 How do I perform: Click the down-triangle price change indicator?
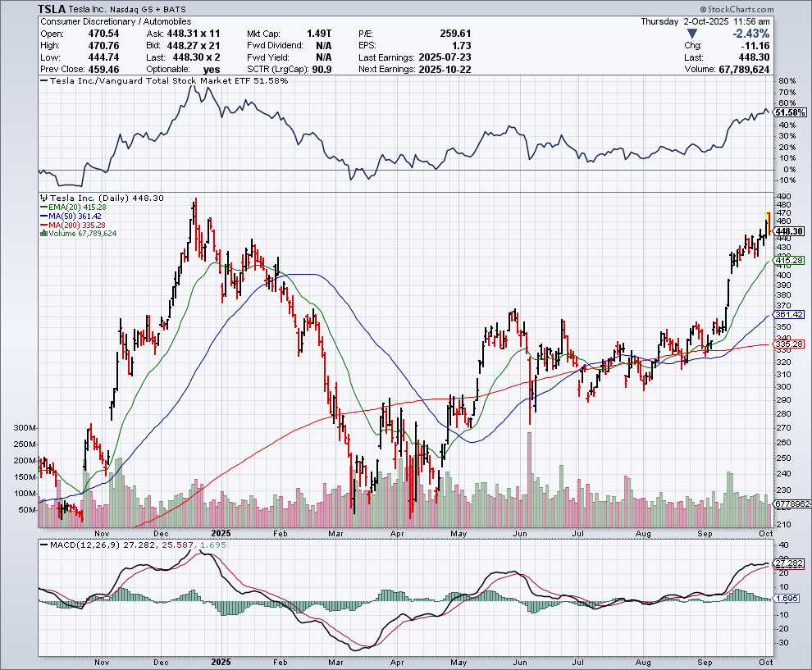(x=693, y=34)
